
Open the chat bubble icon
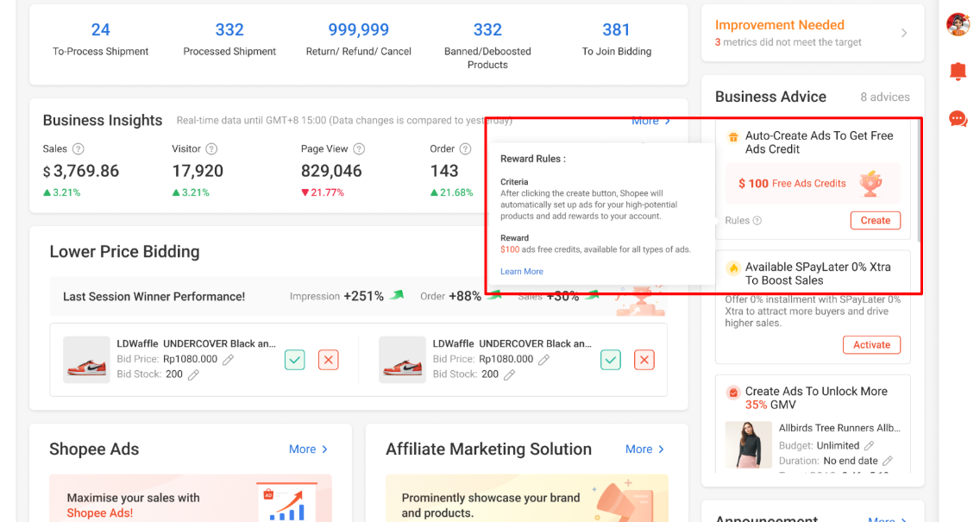(x=958, y=119)
